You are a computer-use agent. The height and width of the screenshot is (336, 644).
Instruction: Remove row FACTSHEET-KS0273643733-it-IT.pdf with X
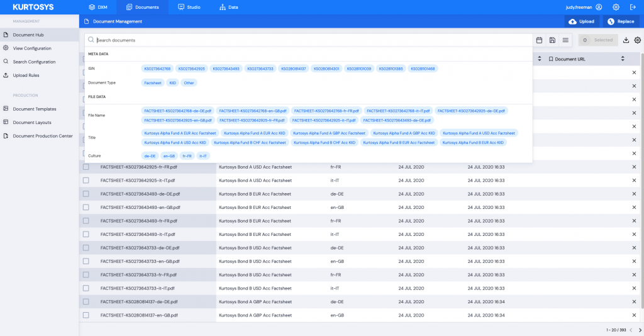(x=634, y=288)
